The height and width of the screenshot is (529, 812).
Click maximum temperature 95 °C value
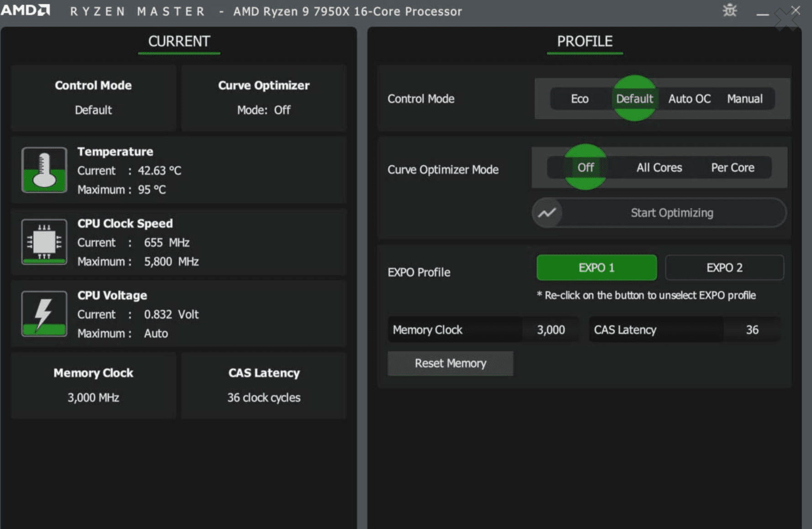point(152,189)
